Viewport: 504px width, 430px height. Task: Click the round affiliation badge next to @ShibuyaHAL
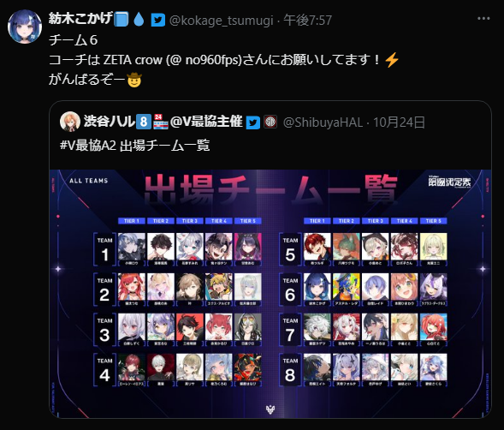tap(270, 122)
